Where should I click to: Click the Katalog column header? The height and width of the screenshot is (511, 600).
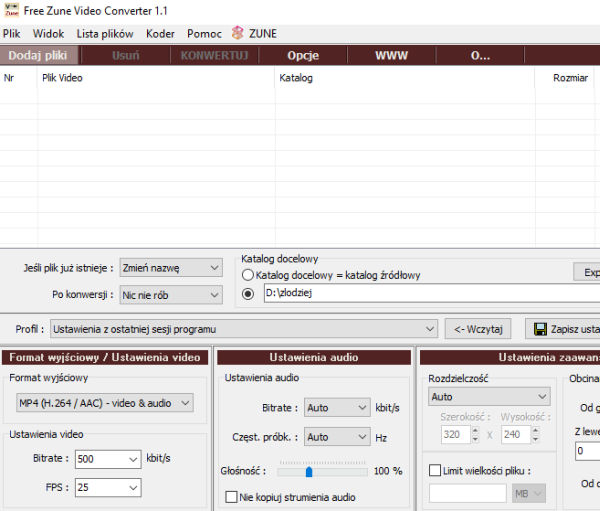click(405, 78)
